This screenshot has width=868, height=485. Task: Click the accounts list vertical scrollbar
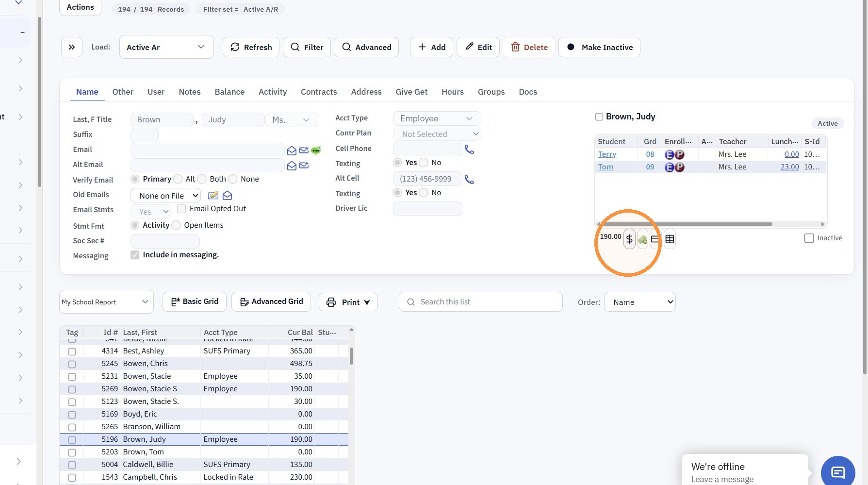point(351,356)
